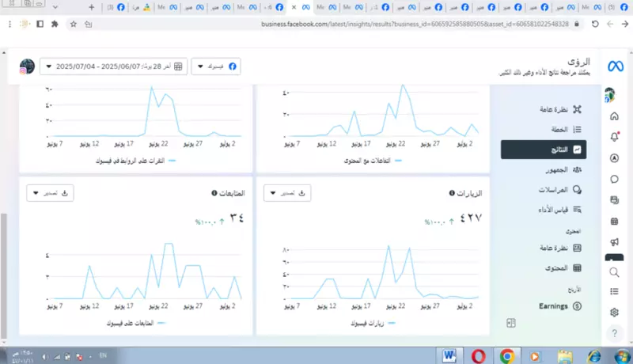Open the date range dropdown

click(113, 66)
